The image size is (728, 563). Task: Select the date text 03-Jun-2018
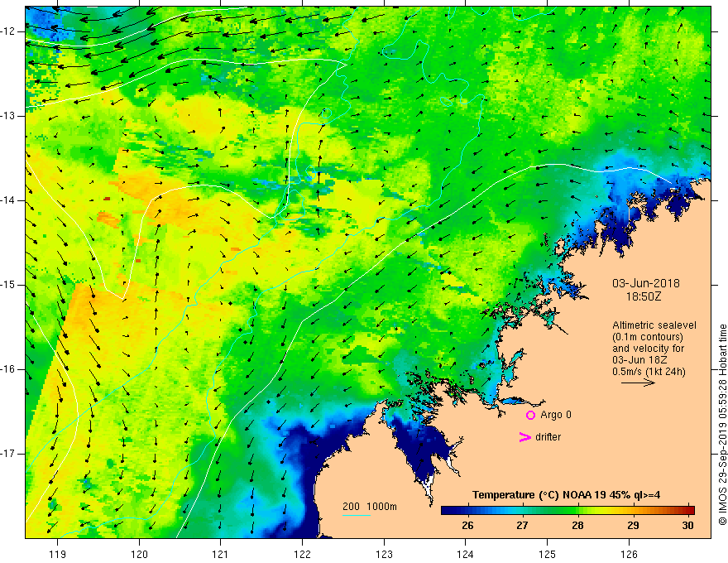(645, 283)
